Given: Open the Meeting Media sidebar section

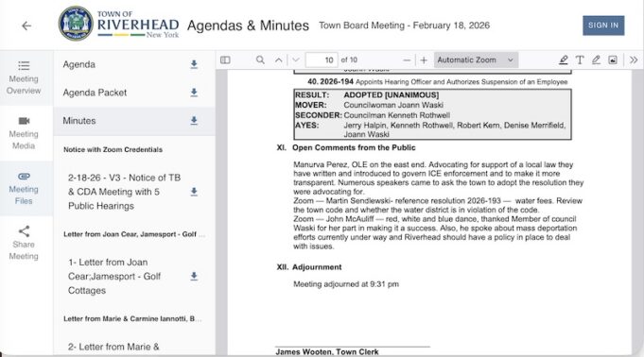Looking at the screenshot, I should [x=24, y=133].
